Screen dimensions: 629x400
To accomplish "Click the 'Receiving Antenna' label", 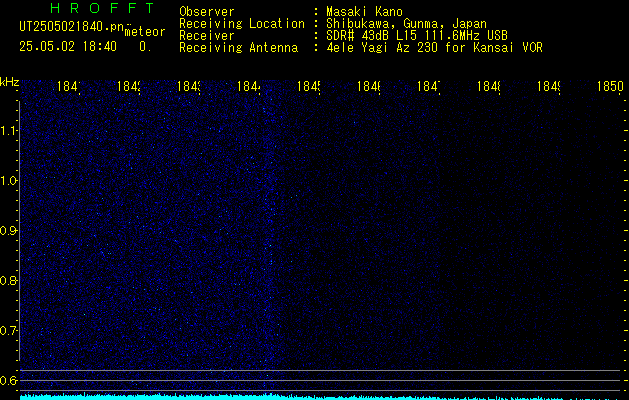I will tap(239, 48).
